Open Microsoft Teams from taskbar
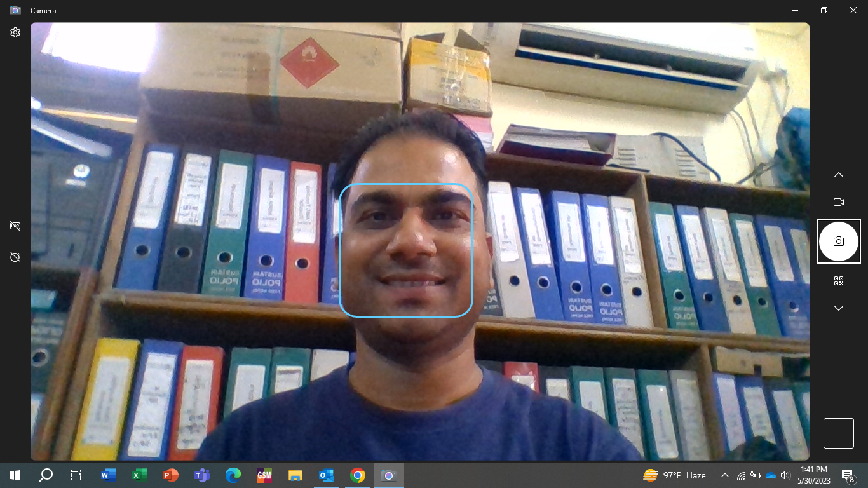 click(202, 475)
